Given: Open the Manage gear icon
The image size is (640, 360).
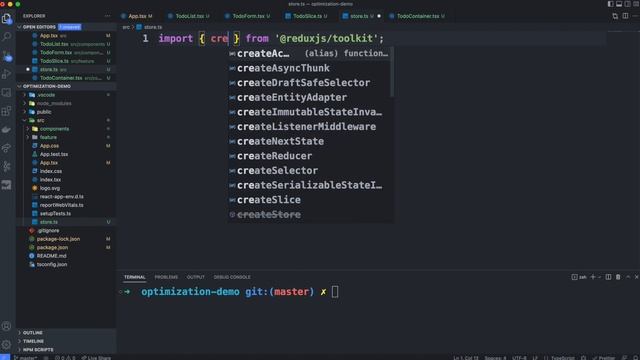Looking at the screenshot, I should [x=7, y=344].
